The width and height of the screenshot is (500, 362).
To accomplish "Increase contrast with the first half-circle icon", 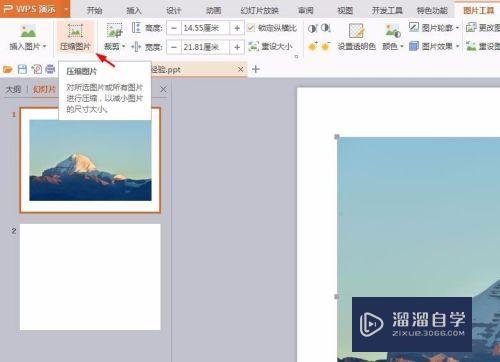I will click(312, 28).
